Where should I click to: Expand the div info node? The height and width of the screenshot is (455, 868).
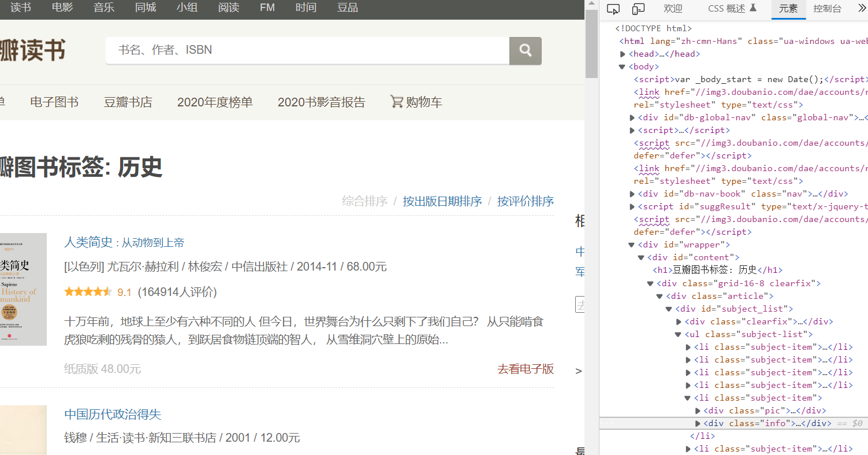[x=698, y=423]
